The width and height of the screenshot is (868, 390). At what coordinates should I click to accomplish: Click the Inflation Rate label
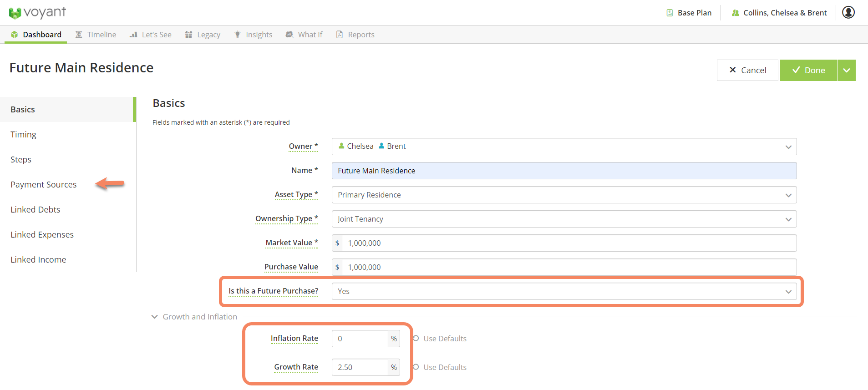pyautogui.click(x=294, y=338)
